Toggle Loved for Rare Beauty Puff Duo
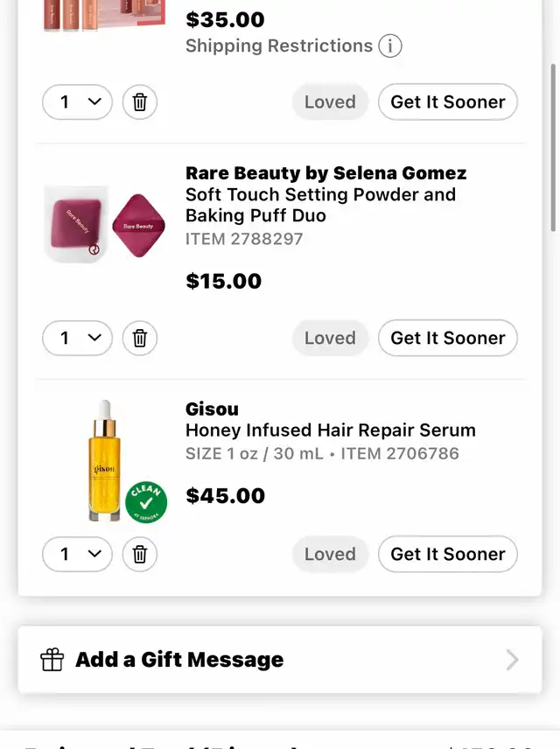Image resolution: width=560 pixels, height=749 pixels. tap(330, 338)
